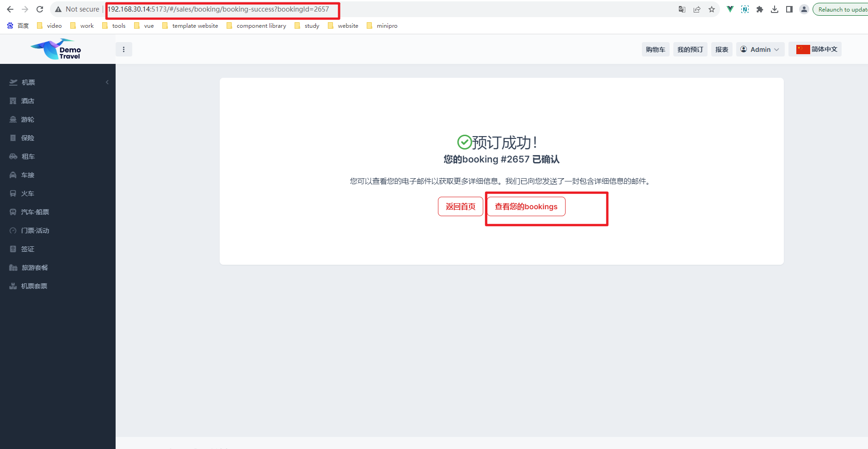Reload the page with the refresh icon

point(40,9)
